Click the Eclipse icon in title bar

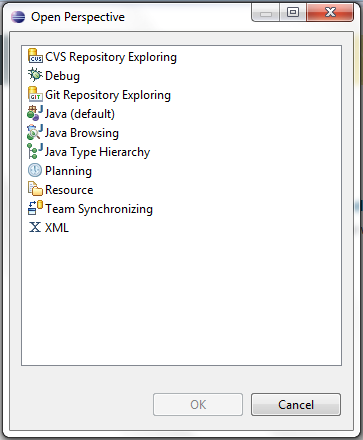[x=18, y=17]
